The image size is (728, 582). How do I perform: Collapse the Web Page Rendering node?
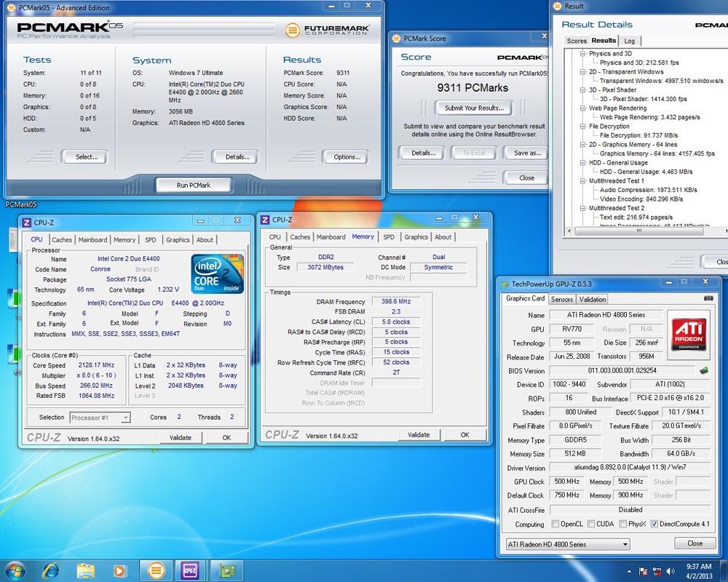pos(582,108)
